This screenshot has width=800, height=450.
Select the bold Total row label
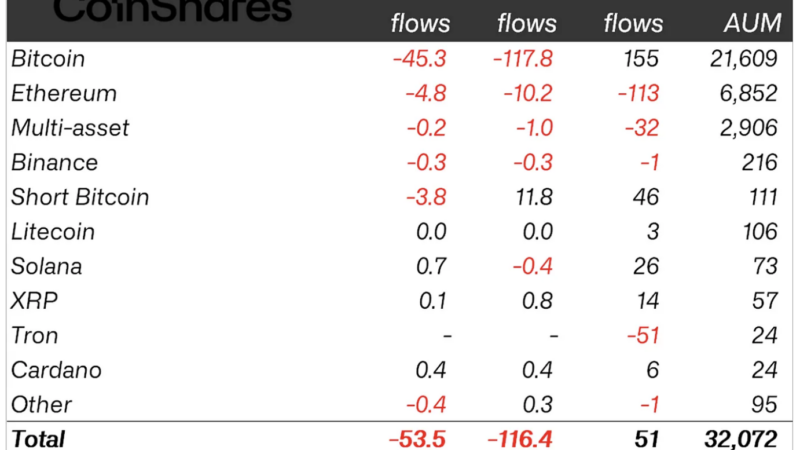[38, 439]
